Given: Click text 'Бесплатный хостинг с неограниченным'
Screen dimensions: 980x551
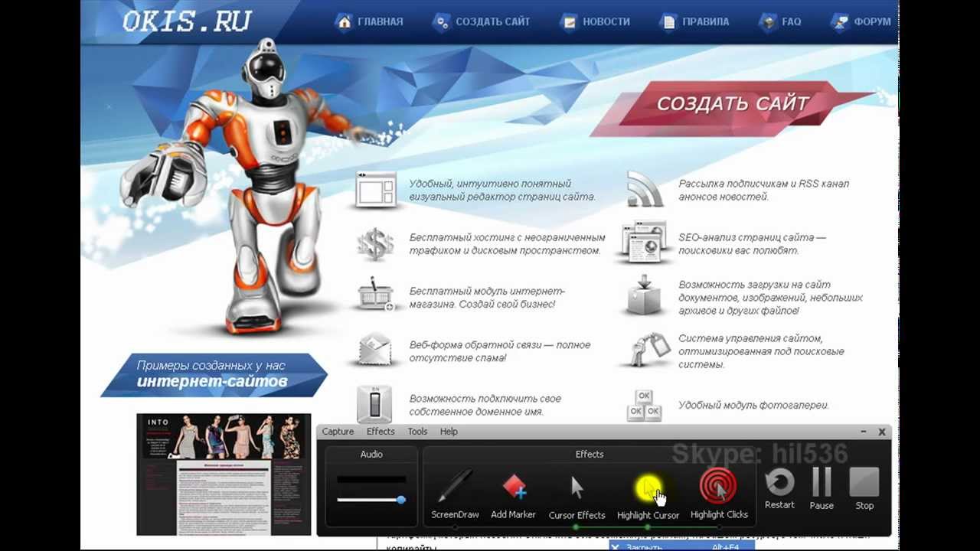Looking at the screenshot, I should click(x=507, y=237).
